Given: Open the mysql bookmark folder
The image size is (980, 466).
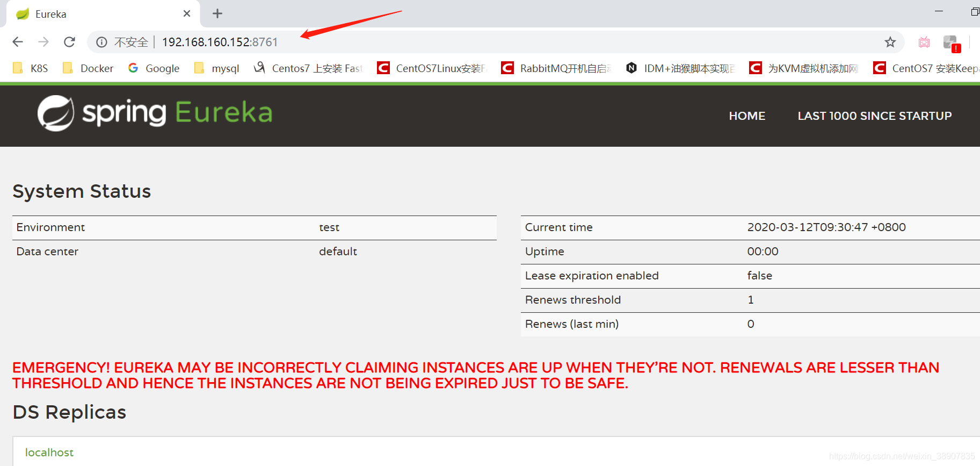Looking at the screenshot, I should [217, 68].
